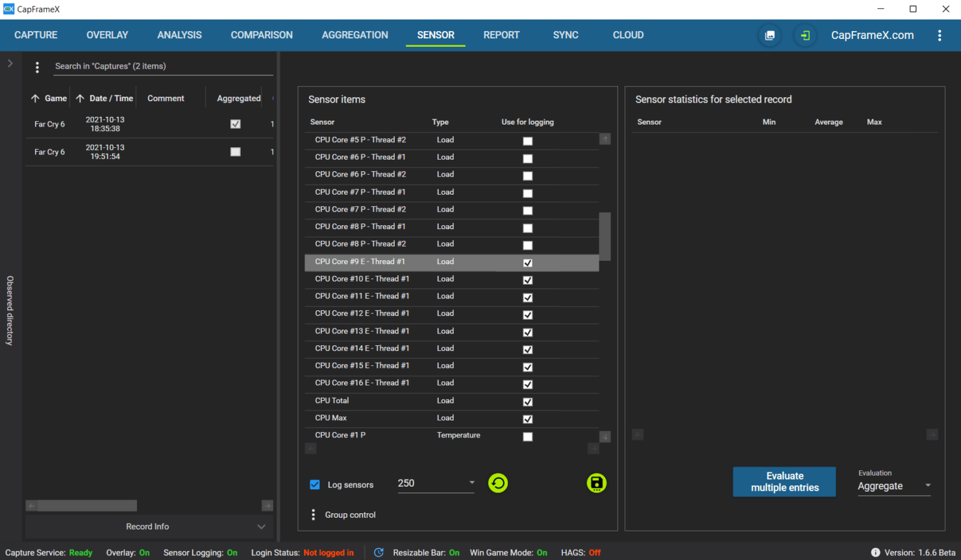Open the three-dot menu in top right

pyautogui.click(x=939, y=36)
